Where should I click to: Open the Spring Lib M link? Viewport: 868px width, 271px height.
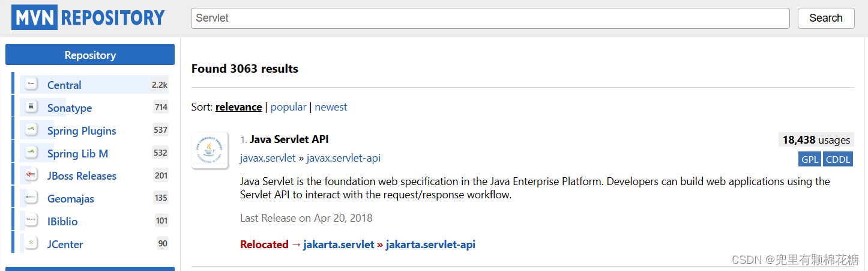77,154
